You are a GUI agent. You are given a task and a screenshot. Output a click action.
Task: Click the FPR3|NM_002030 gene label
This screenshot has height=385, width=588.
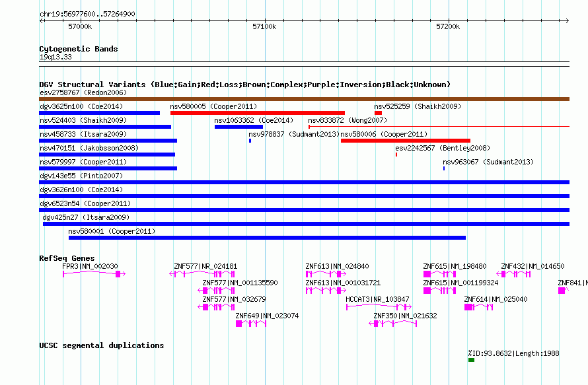point(90,266)
